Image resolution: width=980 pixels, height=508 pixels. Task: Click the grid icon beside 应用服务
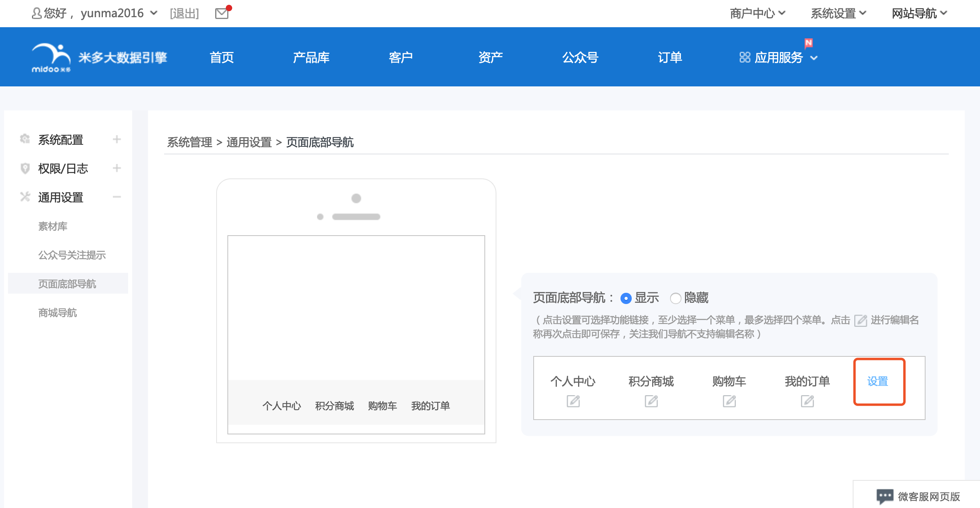coord(745,58)
